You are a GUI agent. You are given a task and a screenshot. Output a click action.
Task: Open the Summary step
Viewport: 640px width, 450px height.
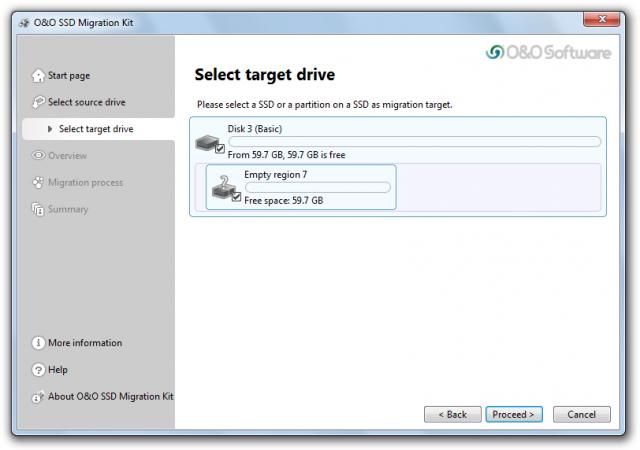click(68, 209)
